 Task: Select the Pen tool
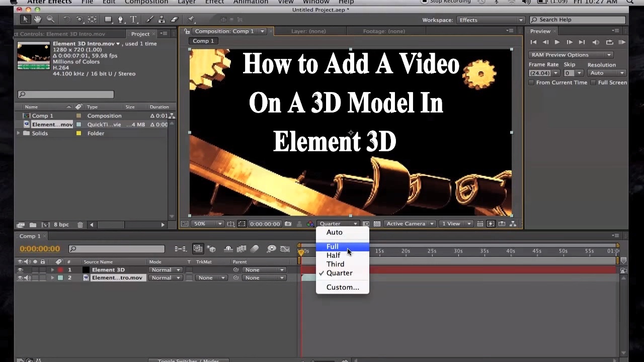121,20
